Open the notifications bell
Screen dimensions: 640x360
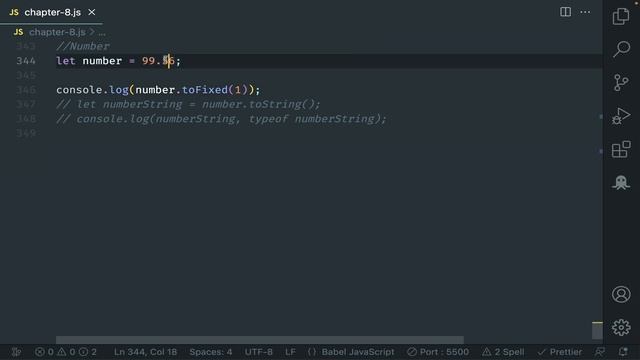(623, 352)
